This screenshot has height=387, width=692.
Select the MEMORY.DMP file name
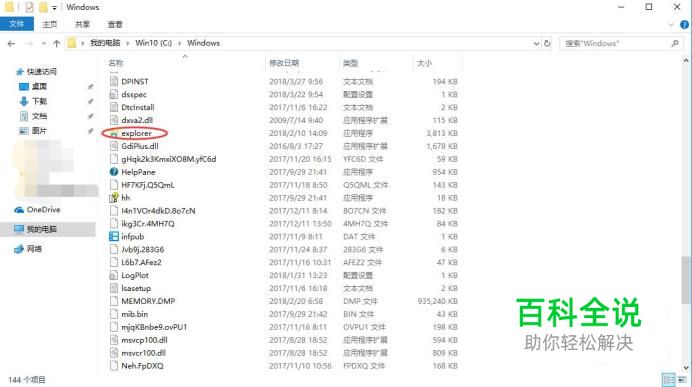click(x=148, y=301)
